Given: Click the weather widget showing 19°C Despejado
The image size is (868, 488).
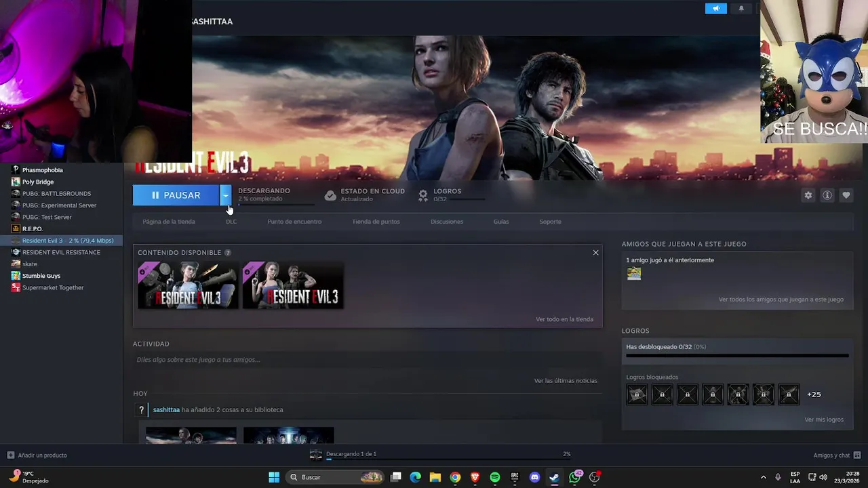Looking at the screenshot, I should [28, 477].
